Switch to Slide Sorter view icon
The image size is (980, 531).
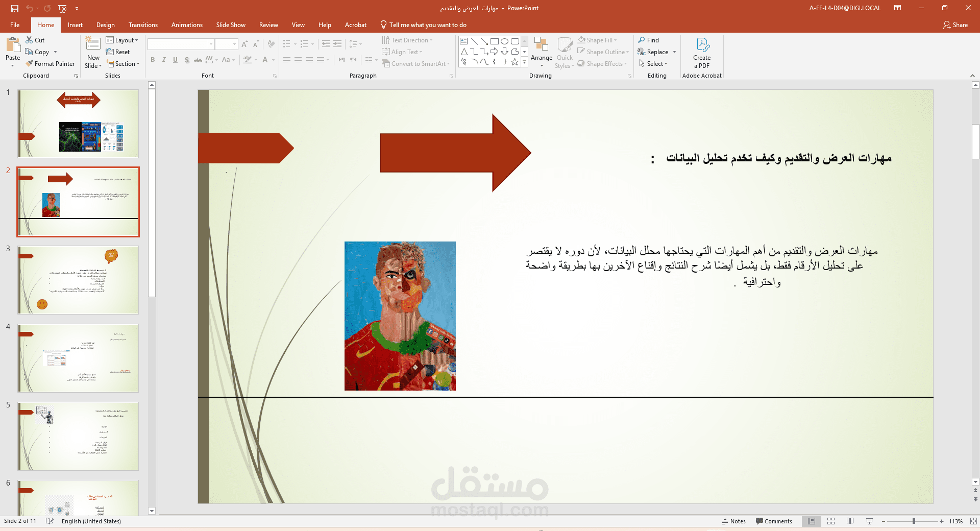[831, 521]
